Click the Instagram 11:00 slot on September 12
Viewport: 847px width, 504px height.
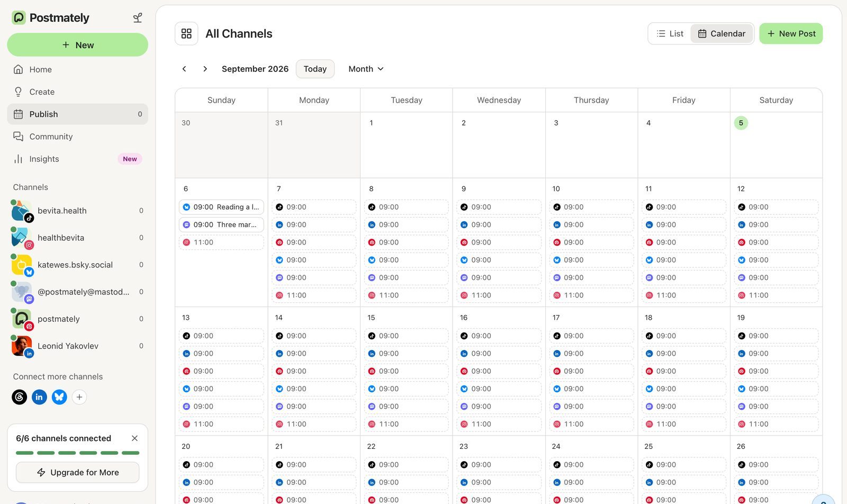pos(776,295)
